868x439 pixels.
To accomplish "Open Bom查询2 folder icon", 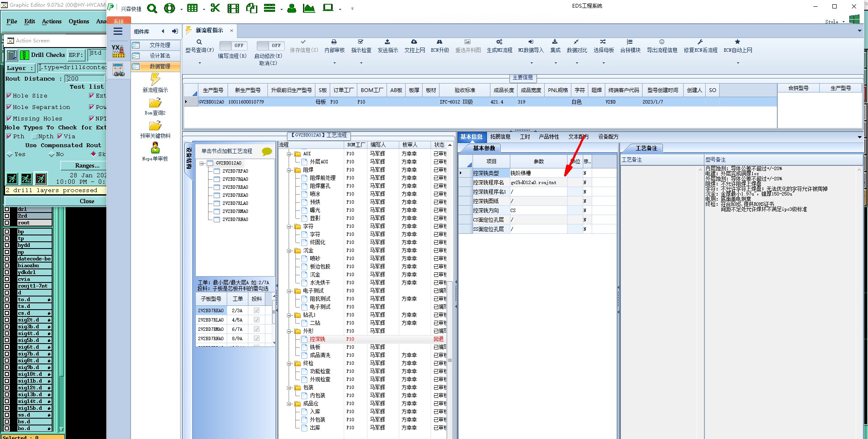I will click(x=155, y=103).
